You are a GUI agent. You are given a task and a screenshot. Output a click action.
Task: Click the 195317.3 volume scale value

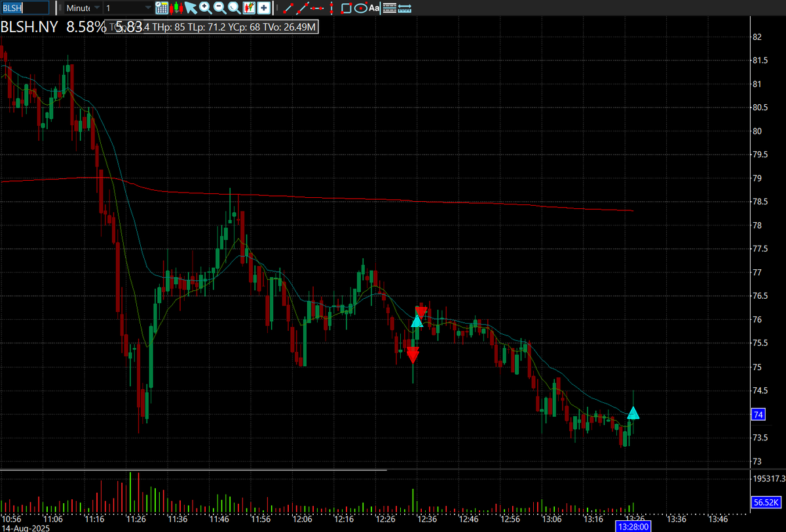(768, 478)
